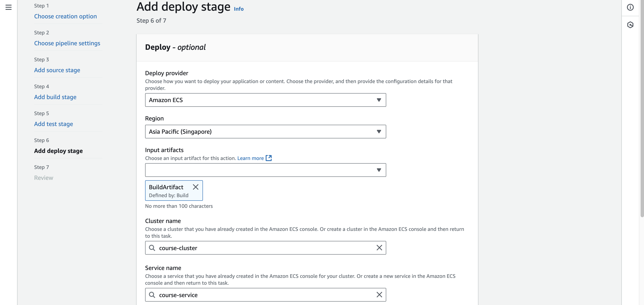Screen dimensions: 644x305
Task: Click the search icon in Service name field
Action: tap(152, 295)
